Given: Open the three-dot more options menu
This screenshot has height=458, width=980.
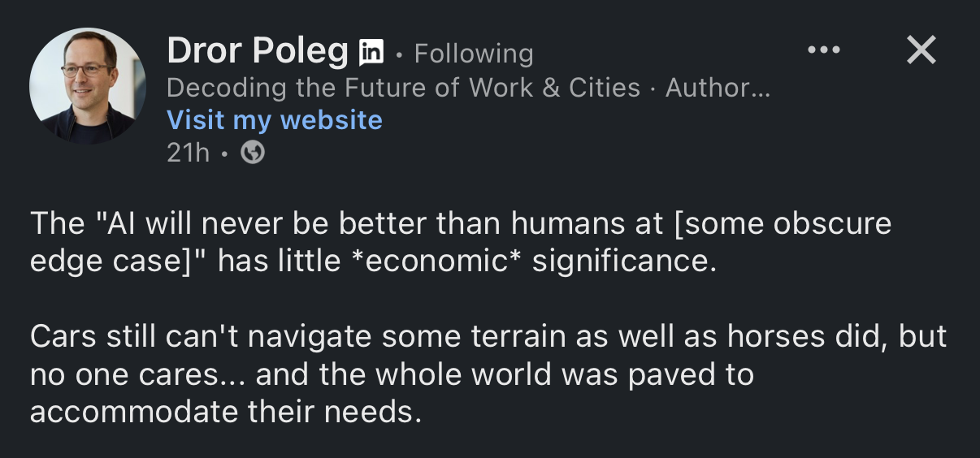Looking at the screenshot, I should [824, 50].
